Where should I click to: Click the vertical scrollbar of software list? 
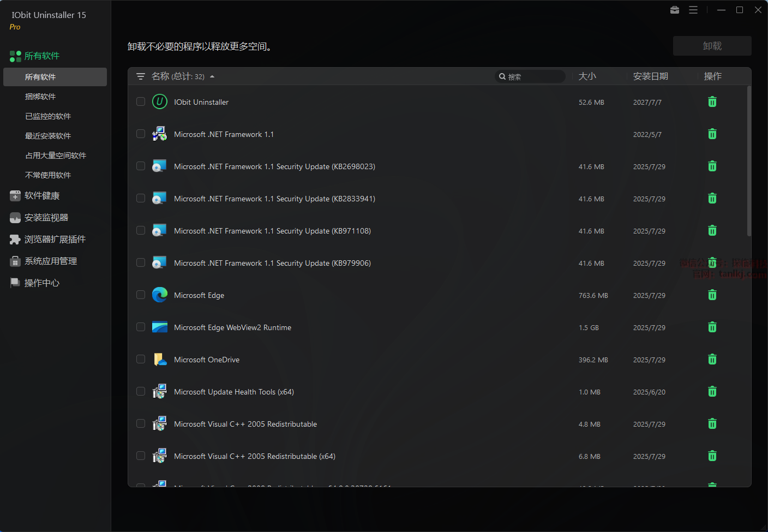tap(749, 161)
